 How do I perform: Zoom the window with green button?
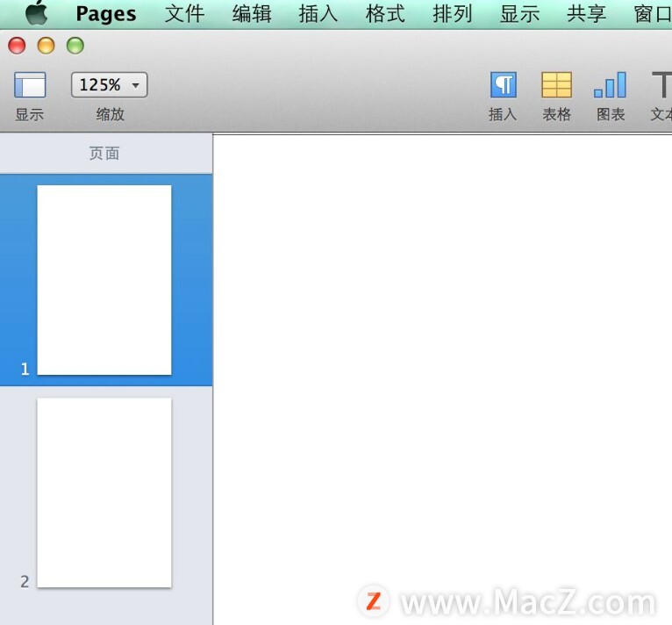coord(75,46)
